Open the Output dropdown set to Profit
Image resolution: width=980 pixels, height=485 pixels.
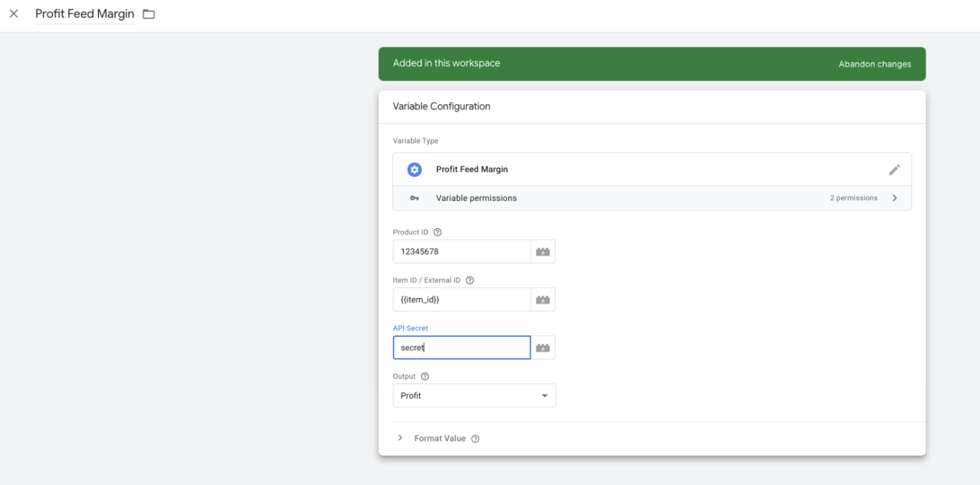474,395
